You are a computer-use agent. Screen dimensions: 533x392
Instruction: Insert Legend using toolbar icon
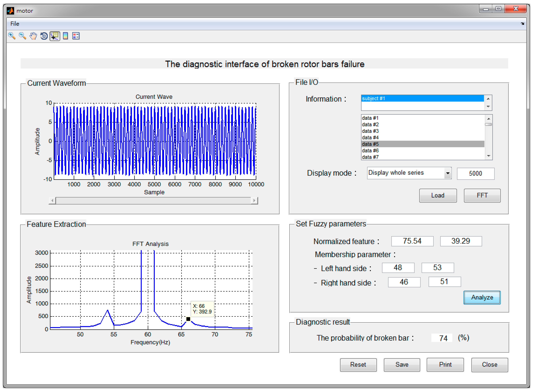pos(76,36)
